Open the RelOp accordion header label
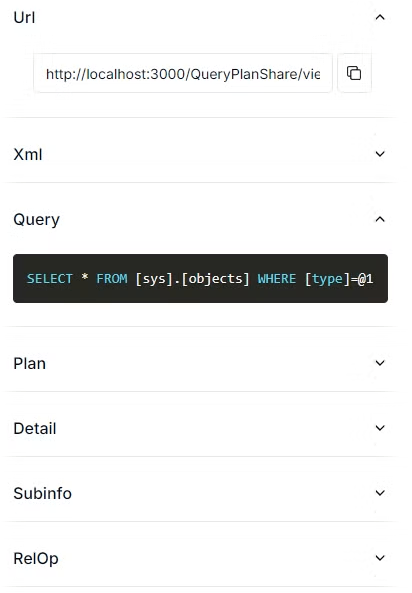Viewport: 412px width, 593px height. (x=36, y=559)
